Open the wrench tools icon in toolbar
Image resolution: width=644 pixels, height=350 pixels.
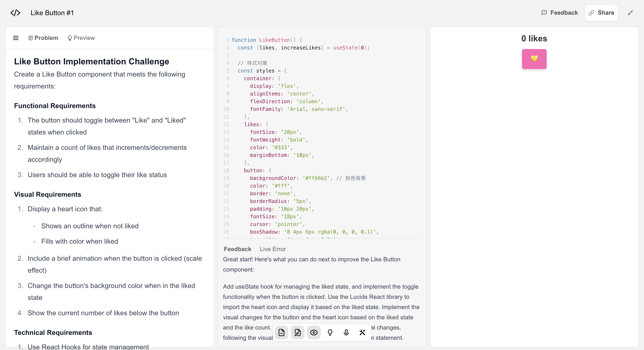point(362,333)
